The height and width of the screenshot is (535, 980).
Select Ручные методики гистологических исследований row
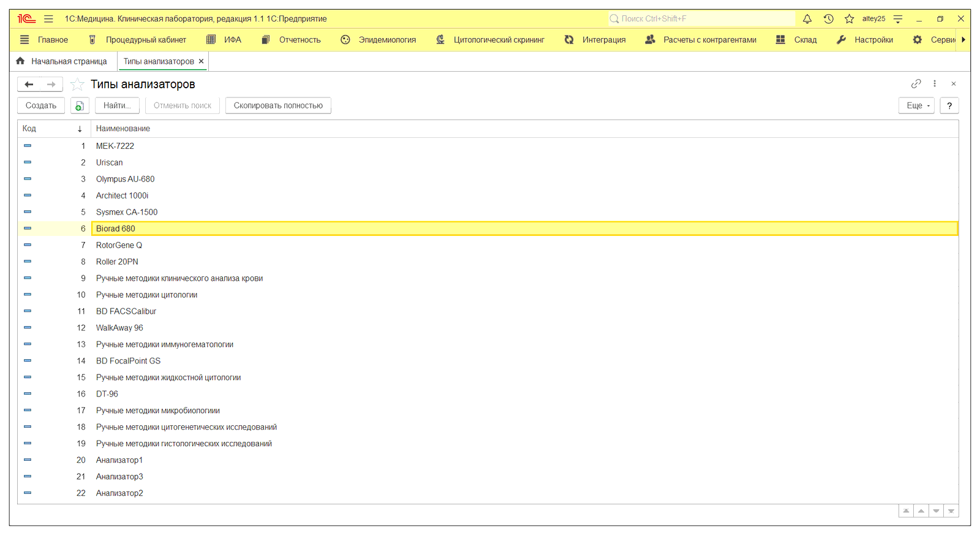[488, 444]
